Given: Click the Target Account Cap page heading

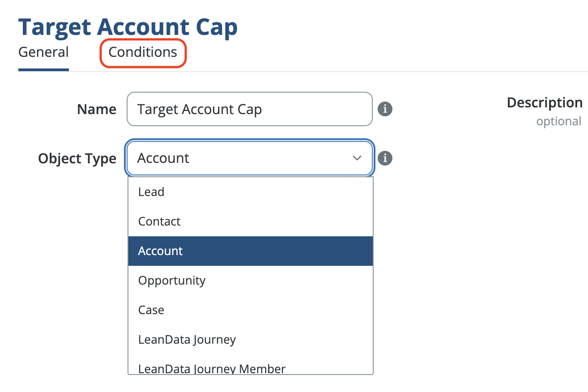Looking at the screenshot, I should (128, 28).
